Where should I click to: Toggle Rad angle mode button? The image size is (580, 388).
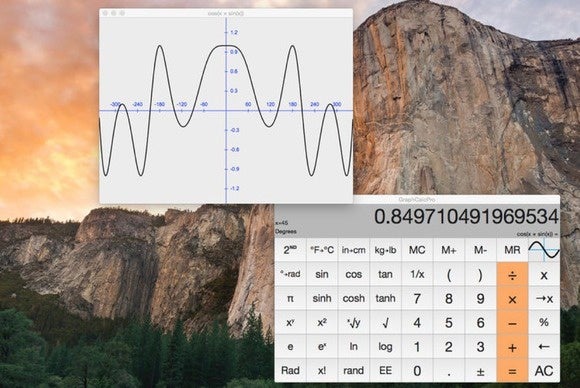tap(290, 370)
